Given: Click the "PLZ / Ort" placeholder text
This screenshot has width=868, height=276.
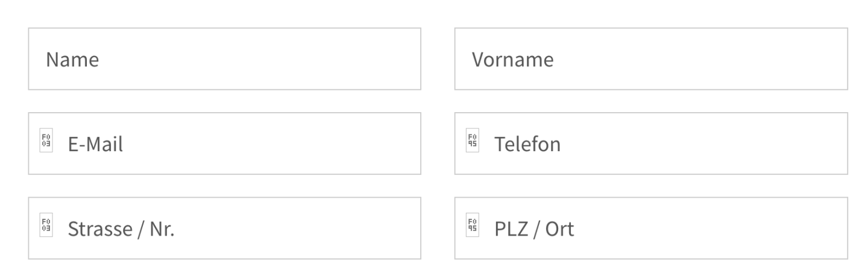Looking at the screenshot, I should click(534, 229).
